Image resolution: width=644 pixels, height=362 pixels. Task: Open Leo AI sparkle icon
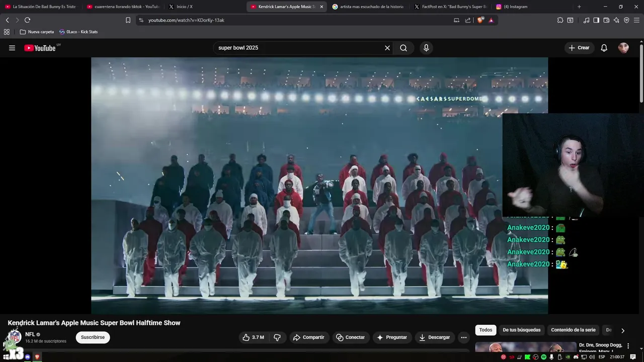point(616,20)
